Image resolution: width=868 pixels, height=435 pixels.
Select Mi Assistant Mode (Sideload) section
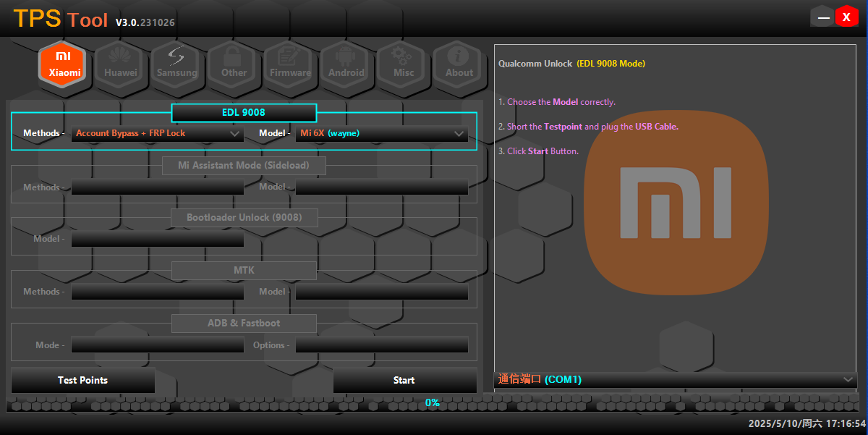click(244, 166)
